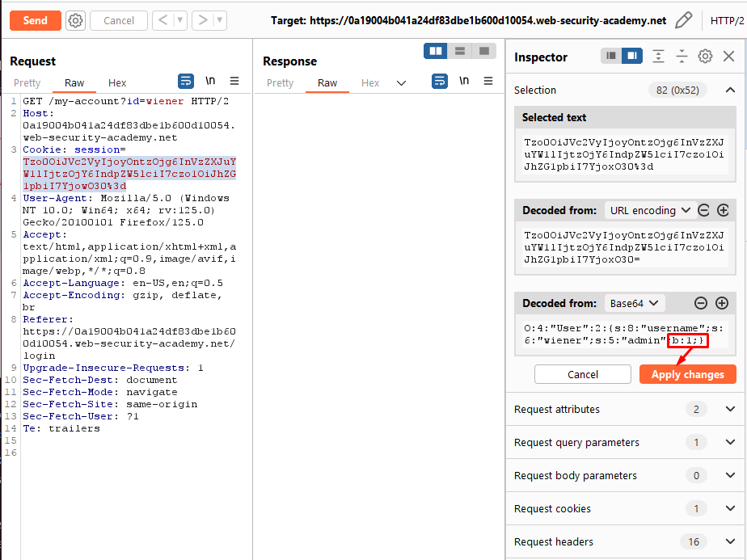Toggle non-printable characters in Response panel

[464, 81]
